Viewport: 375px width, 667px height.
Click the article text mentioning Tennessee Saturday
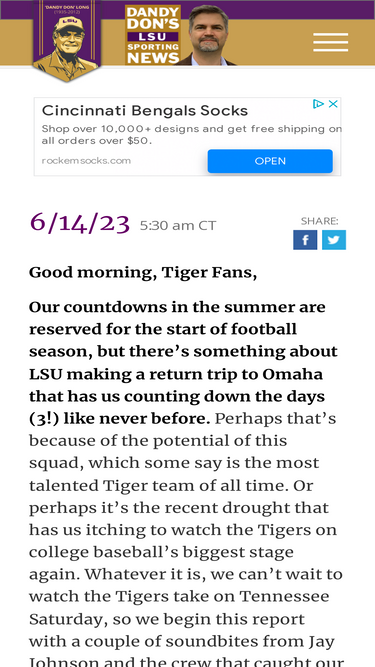179,607
